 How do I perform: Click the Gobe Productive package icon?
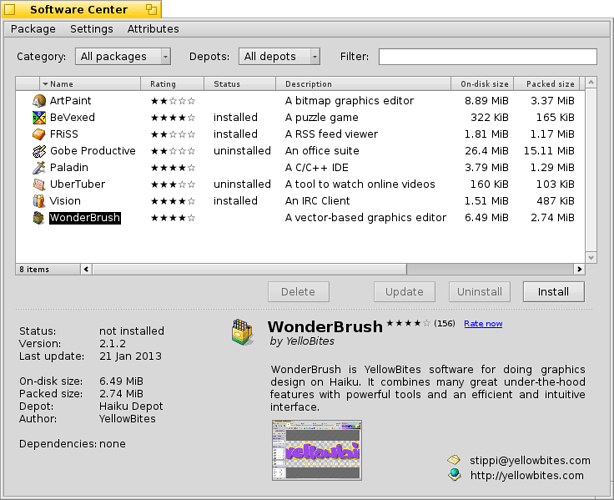[x=39, y=151]
